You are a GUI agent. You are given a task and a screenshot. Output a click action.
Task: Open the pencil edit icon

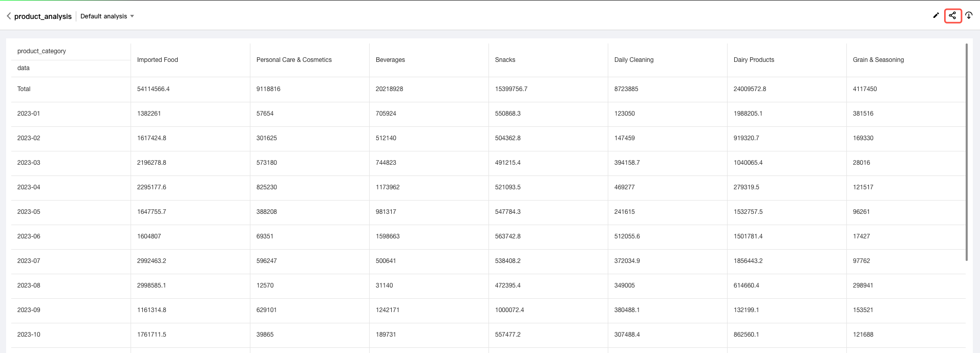coord(936,15)
